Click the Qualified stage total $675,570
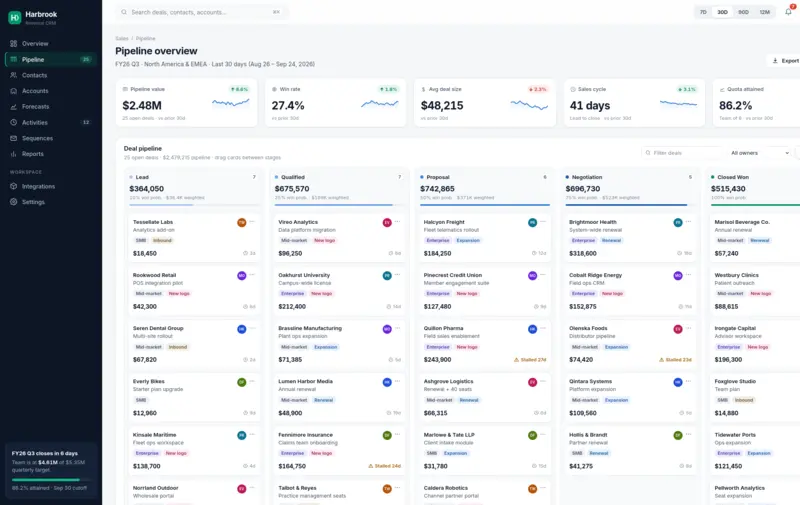Image resolution: width=800 pixels, height=505 pixels. [292, 189]
